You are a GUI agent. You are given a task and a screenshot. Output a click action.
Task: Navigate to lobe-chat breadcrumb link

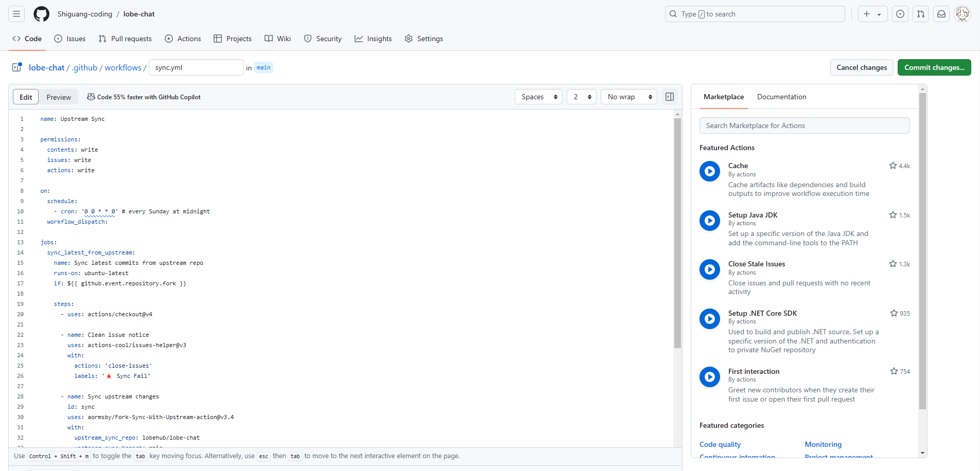(x=46, y=67)
